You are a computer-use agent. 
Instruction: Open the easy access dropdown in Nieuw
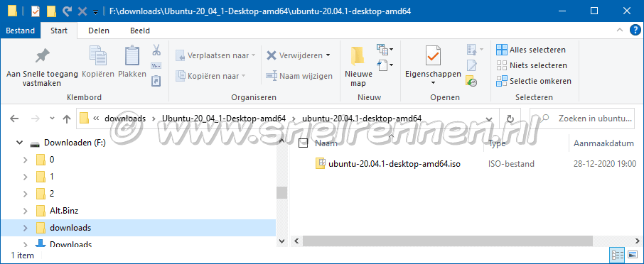click(x=385, y=65)
